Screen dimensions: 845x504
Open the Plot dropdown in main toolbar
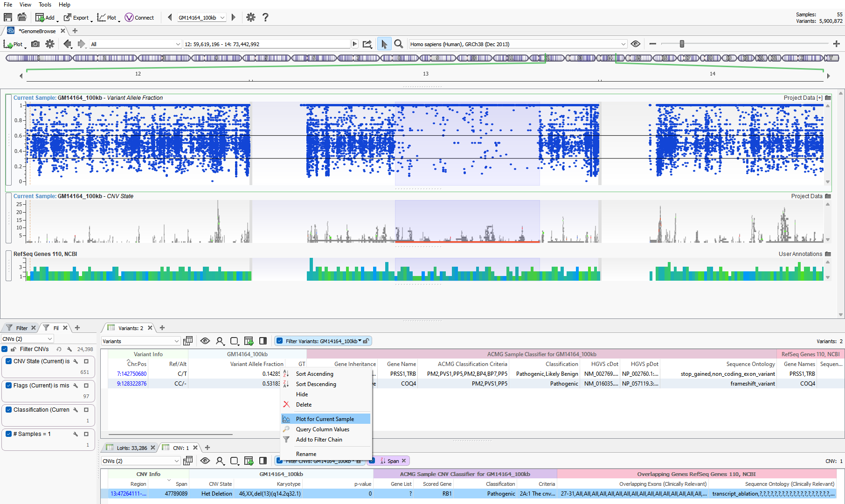pos(109,18)
